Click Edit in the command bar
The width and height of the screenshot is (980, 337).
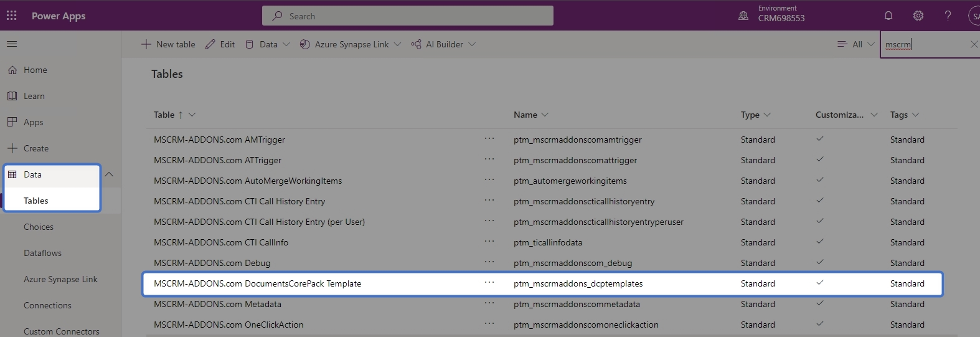click(x=220, y=44)
